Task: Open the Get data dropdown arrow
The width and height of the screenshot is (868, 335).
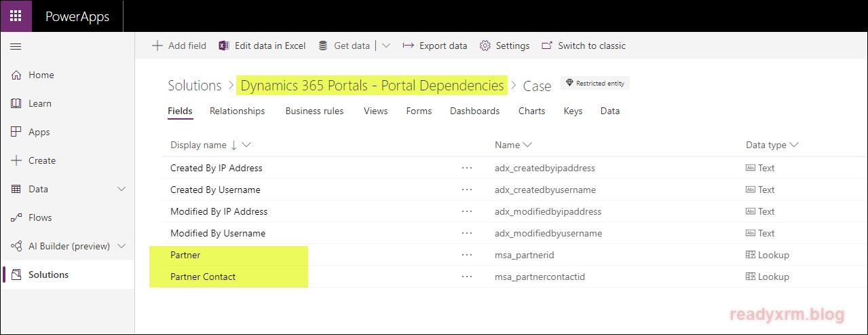Action: click(386, 46)
